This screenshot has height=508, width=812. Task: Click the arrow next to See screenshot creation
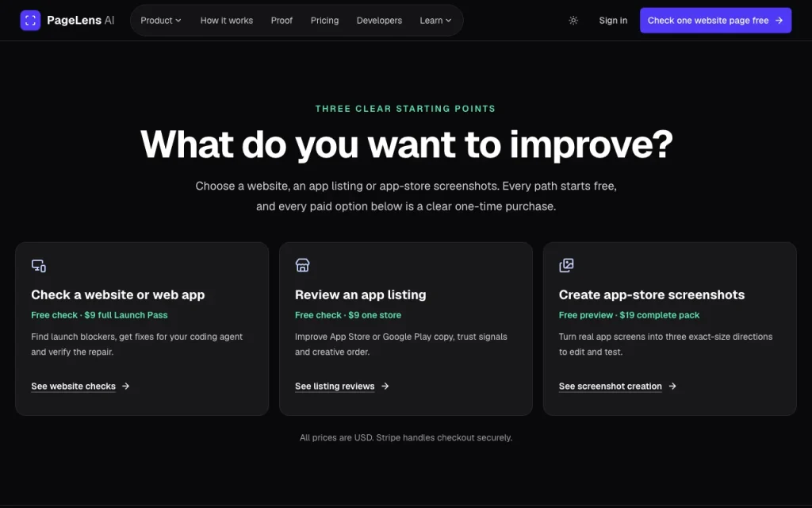click(672, 387)
